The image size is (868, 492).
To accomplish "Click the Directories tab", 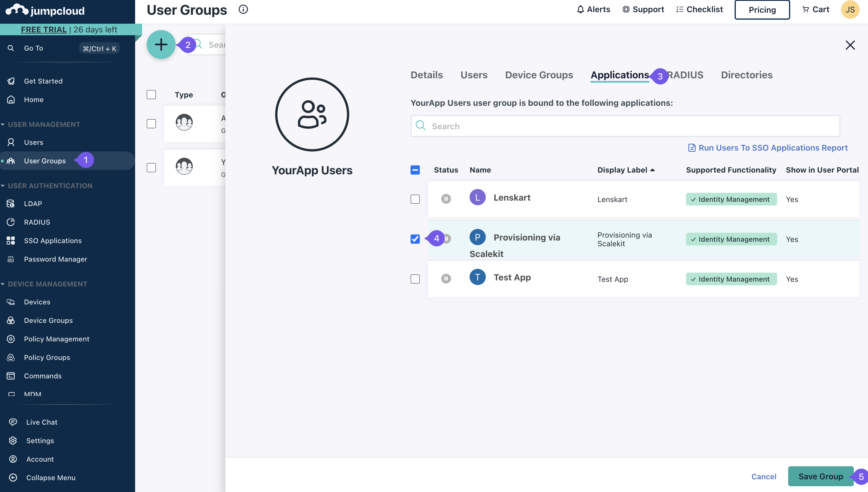I will coord(747,75).
